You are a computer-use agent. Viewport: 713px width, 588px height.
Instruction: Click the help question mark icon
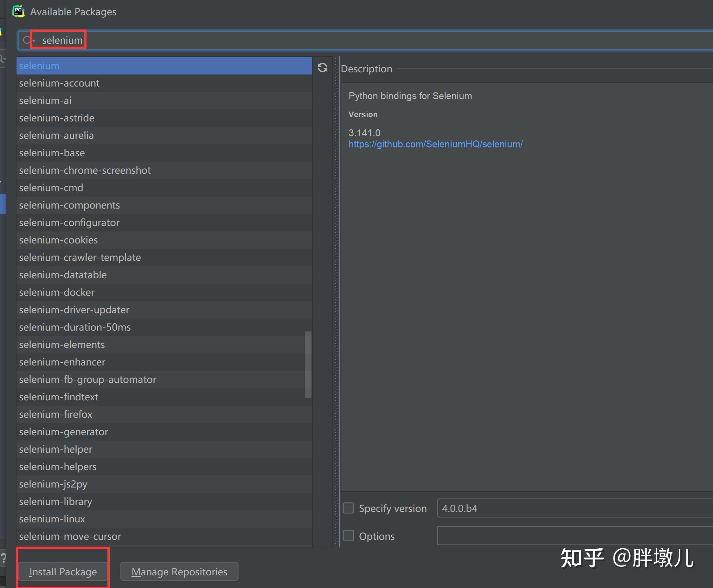(3, 558)
